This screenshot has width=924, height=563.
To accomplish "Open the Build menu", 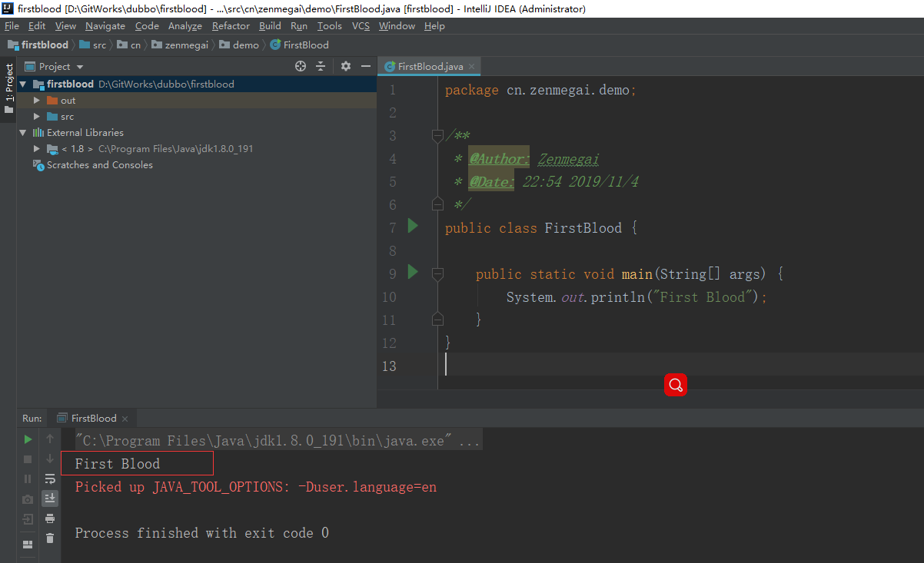I will coord(270,25).
